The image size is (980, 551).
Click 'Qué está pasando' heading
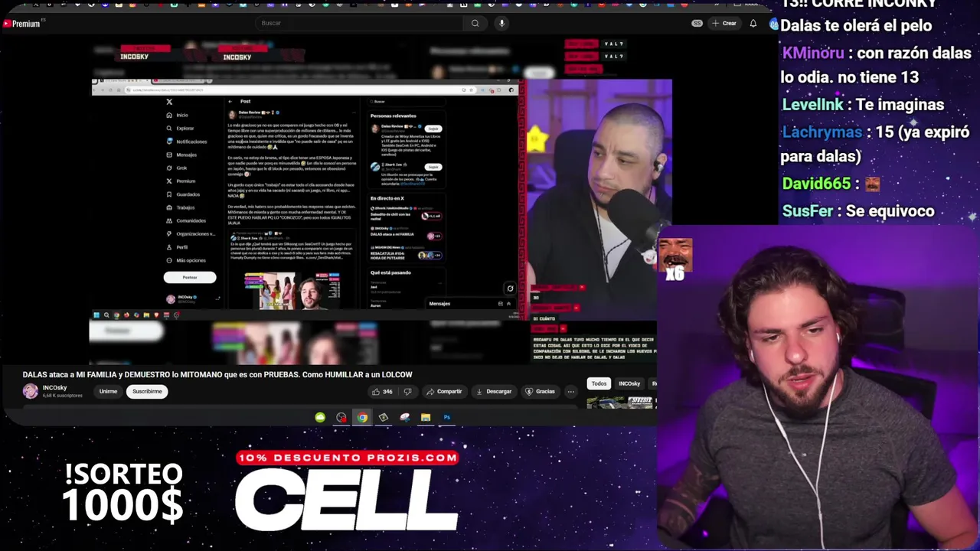click(x=390, y=272)
